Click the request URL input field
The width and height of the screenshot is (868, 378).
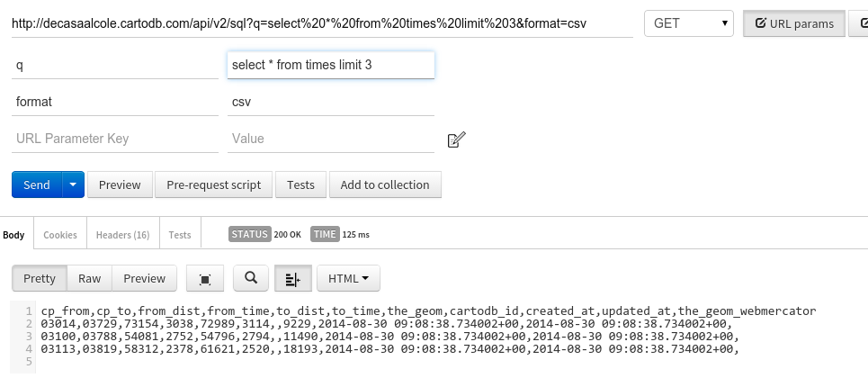(322, 23)
